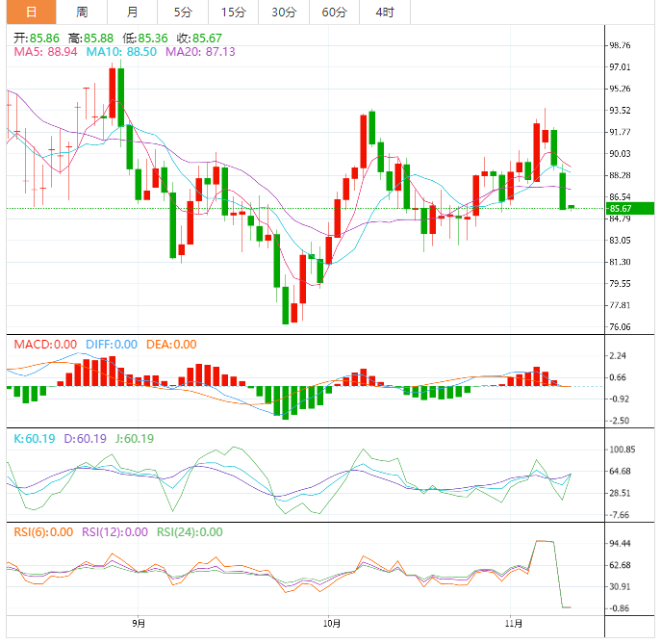Click the RSI(6):0.00 label
Screen dimensions: 661x644
coord(43,532)
